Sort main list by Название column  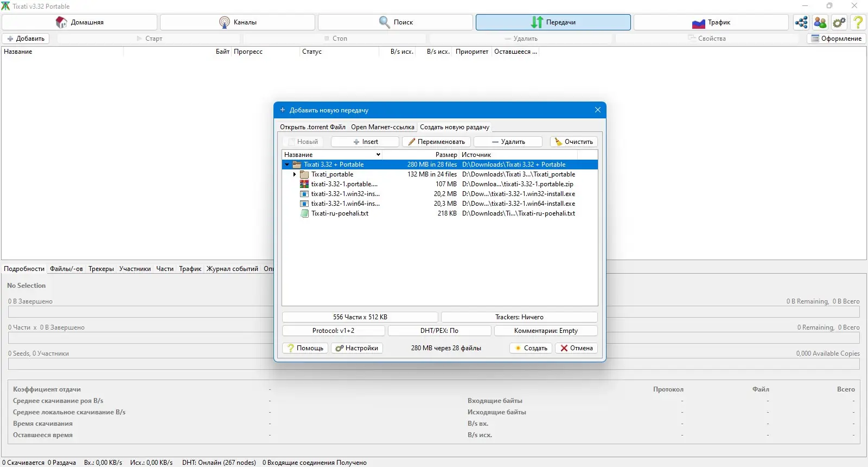62,52
